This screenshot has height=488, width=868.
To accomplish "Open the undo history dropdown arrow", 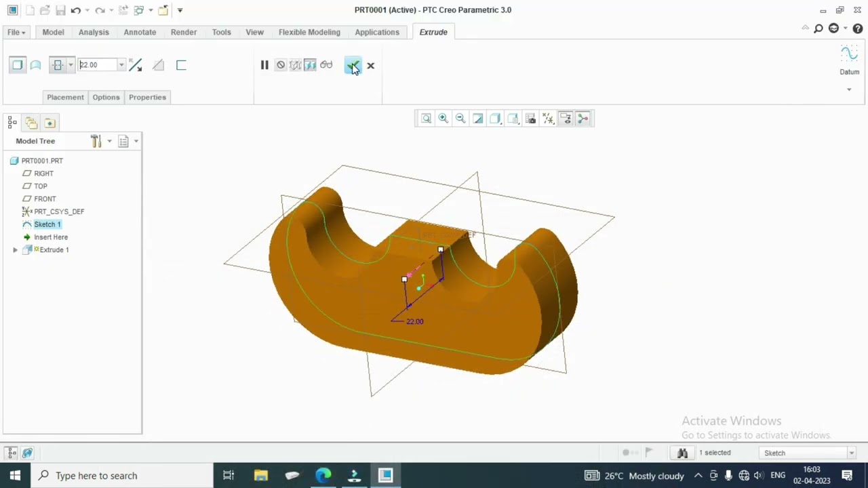I will pos(86,10).
